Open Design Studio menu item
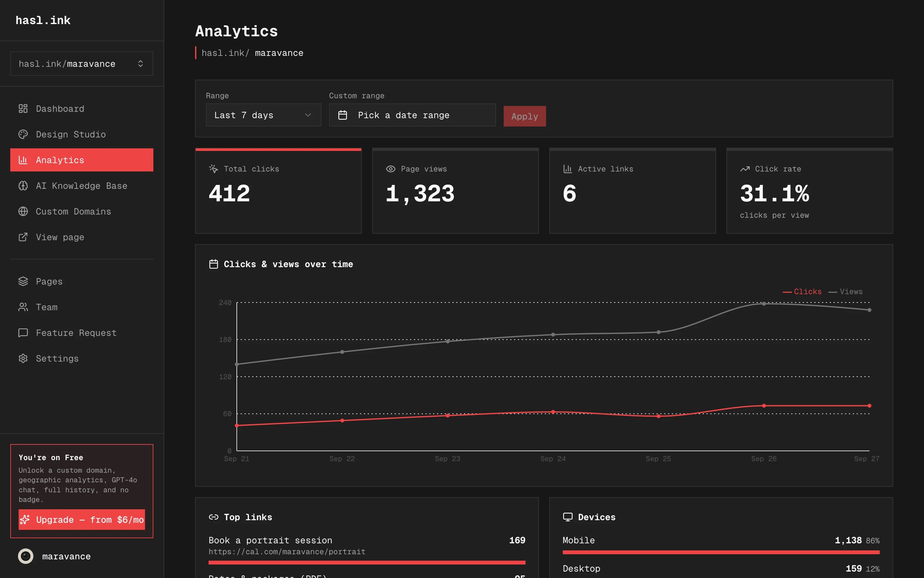 (82, 134)
